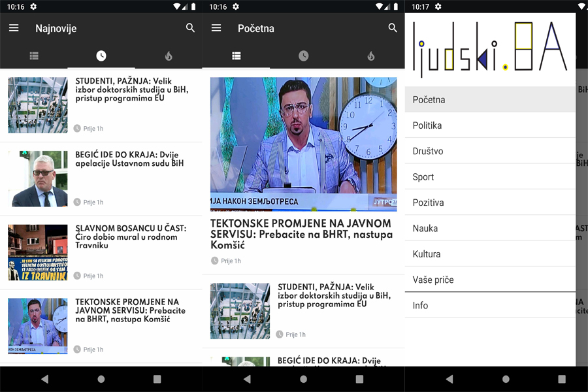Screen dimensions: 588x392
Task: Open the hamburger menu on the Početna screen
Action: 216,28
